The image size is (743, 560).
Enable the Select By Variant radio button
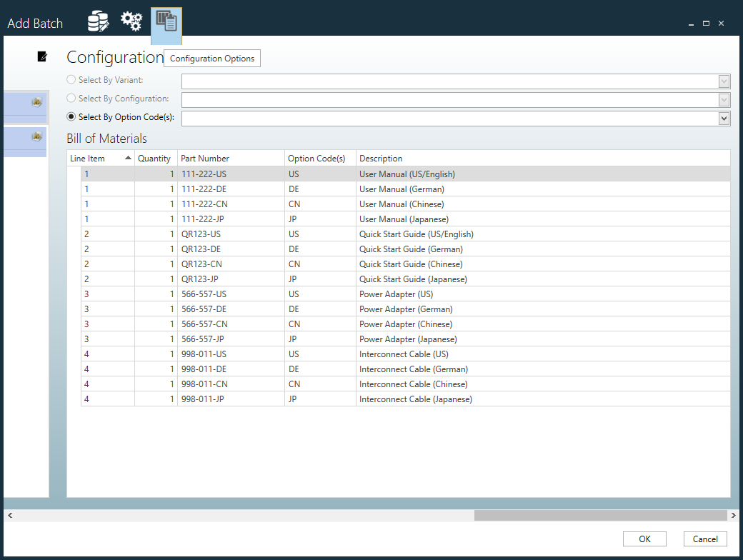click(x=71, y=79)
